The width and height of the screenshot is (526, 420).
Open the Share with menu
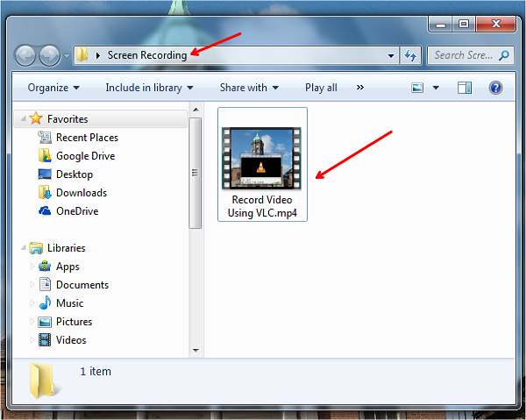pyautogui.click(x=249, y=88)
